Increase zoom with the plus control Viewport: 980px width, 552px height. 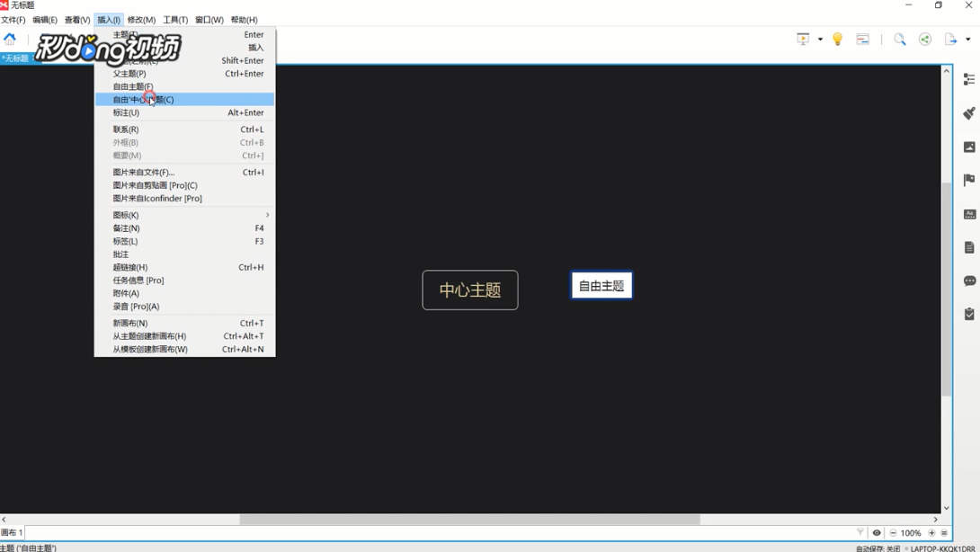click(930, 532)
